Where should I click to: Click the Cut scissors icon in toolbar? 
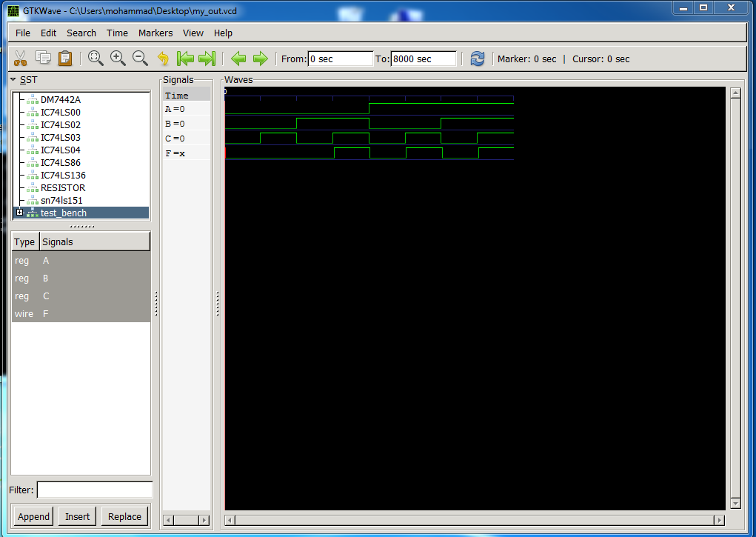20,59
